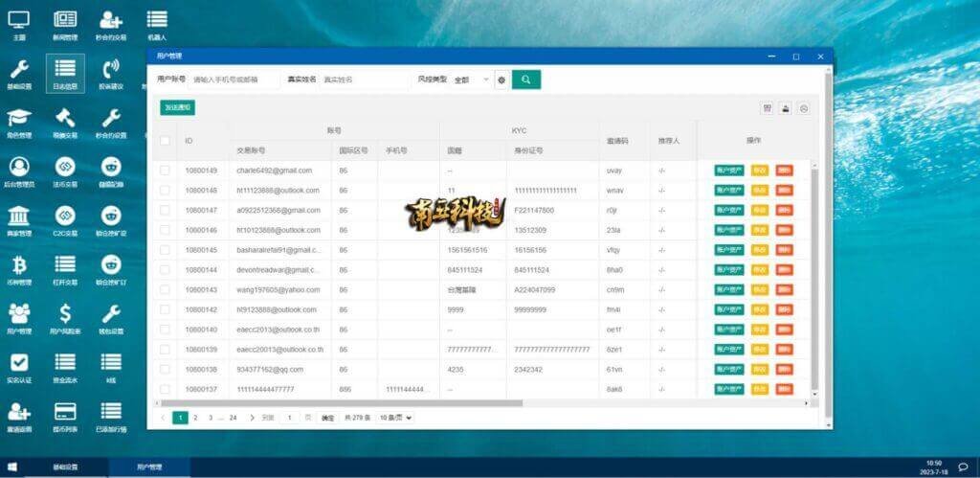Open the 主页 monitor desktop icon

tap(19, 21)
